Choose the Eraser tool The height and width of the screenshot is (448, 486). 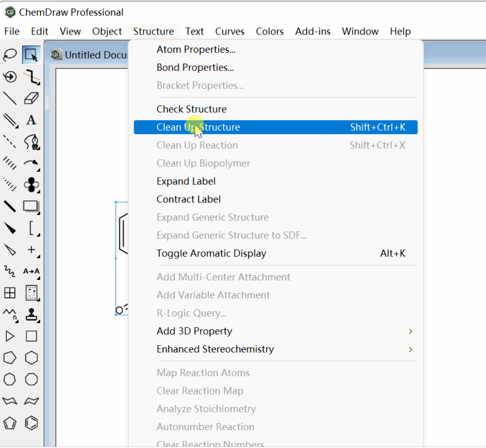(x=31, y=98)
